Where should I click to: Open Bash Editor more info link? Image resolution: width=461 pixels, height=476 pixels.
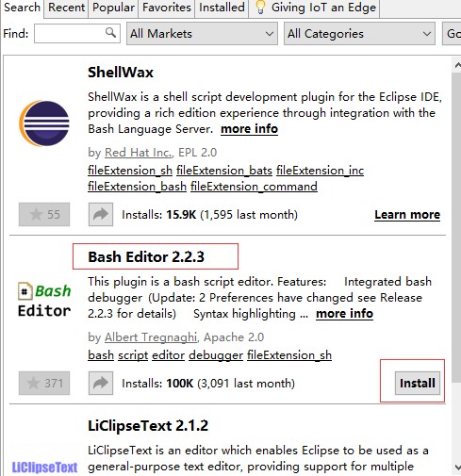(x=344, y=314)
